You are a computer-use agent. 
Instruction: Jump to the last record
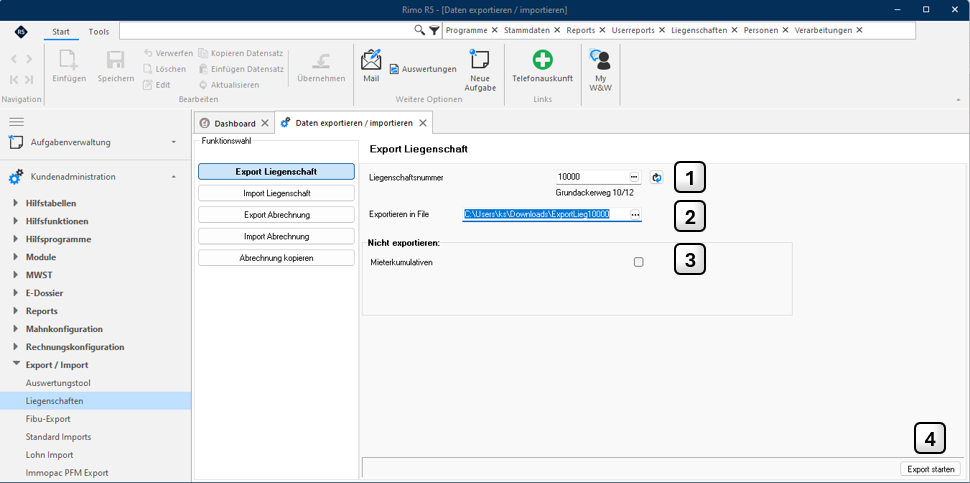tap(28, 79)
